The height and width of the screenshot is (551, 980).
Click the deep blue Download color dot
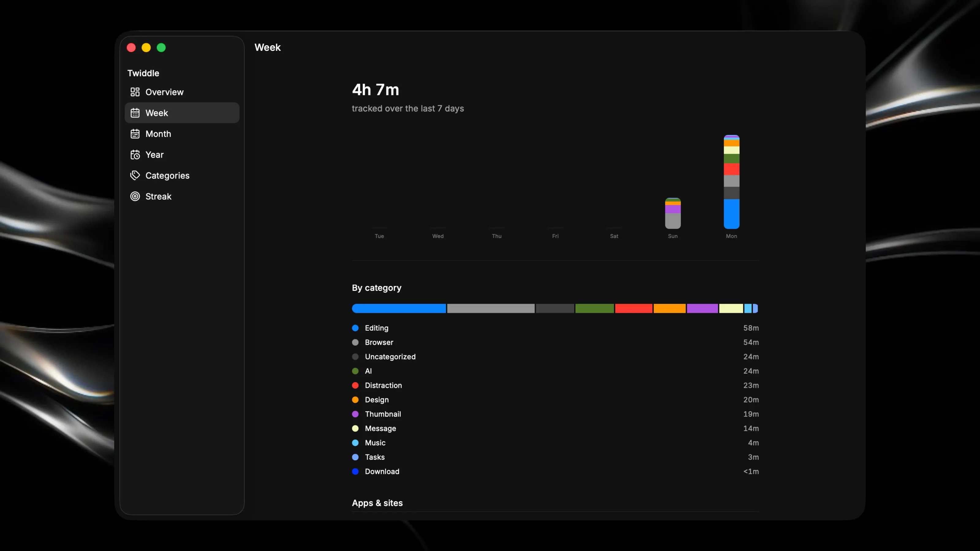(355, 471)
